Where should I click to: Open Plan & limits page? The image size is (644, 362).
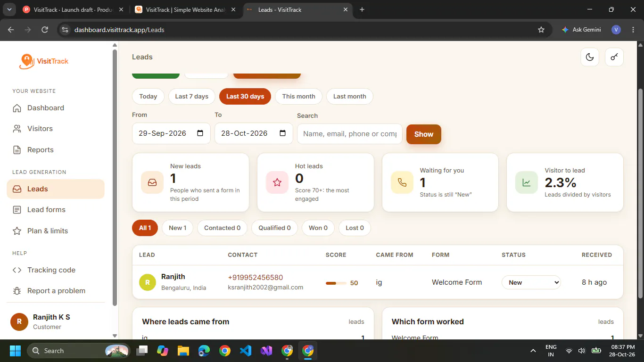56,231
